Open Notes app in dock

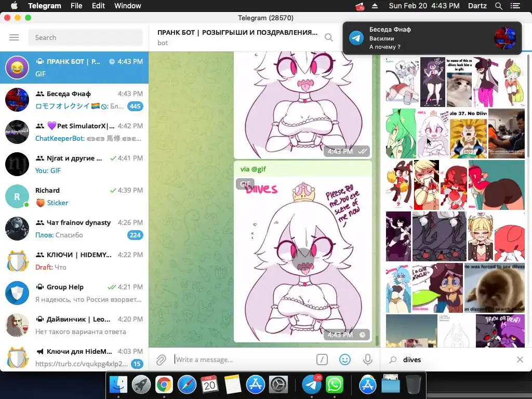click(x=232, y=385)
